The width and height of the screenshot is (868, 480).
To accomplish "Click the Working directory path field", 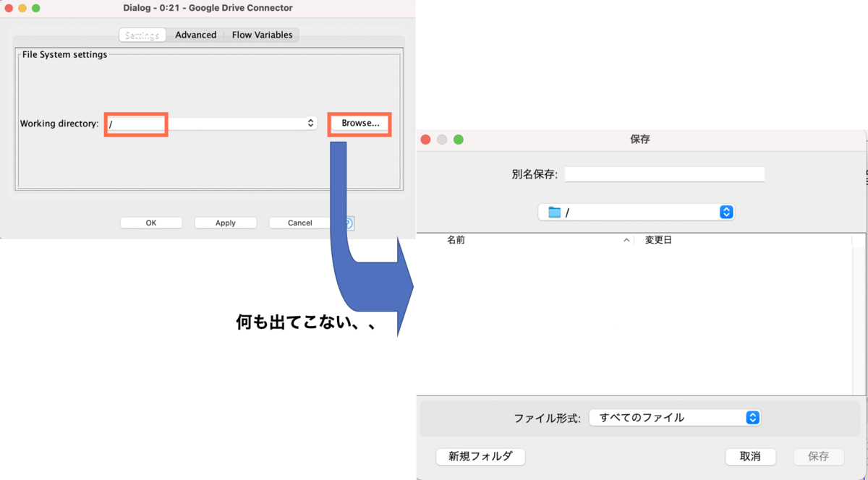I will 205,124.
